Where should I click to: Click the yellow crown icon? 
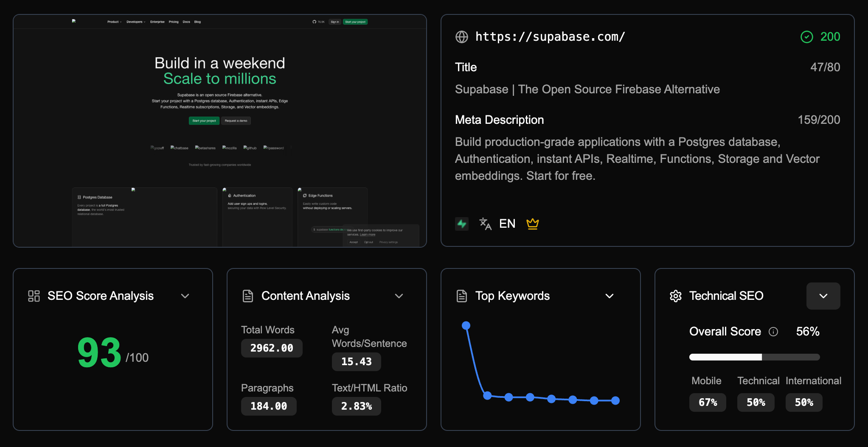532,223
